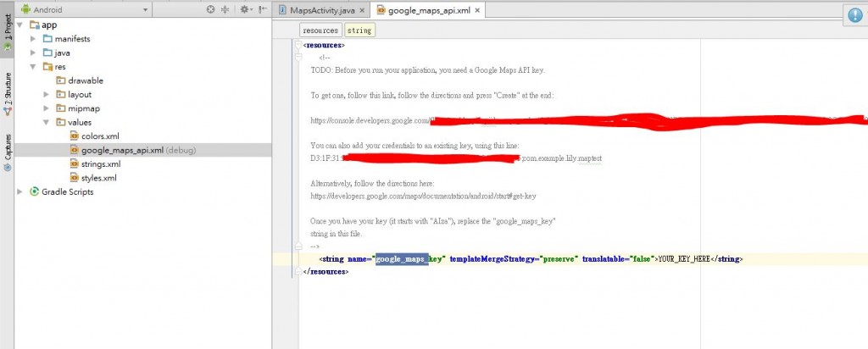Viewport: 868px width, 349px height.
Task: Click the opening <resources> tag text
Action: pyautogui.click(x=324, y=46)
